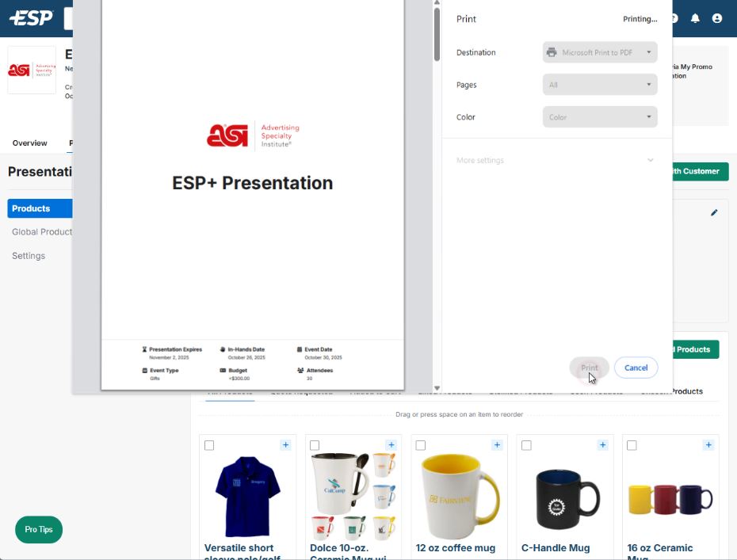Open the notifications bell icon
737x560 pixels.
point(695,18)
